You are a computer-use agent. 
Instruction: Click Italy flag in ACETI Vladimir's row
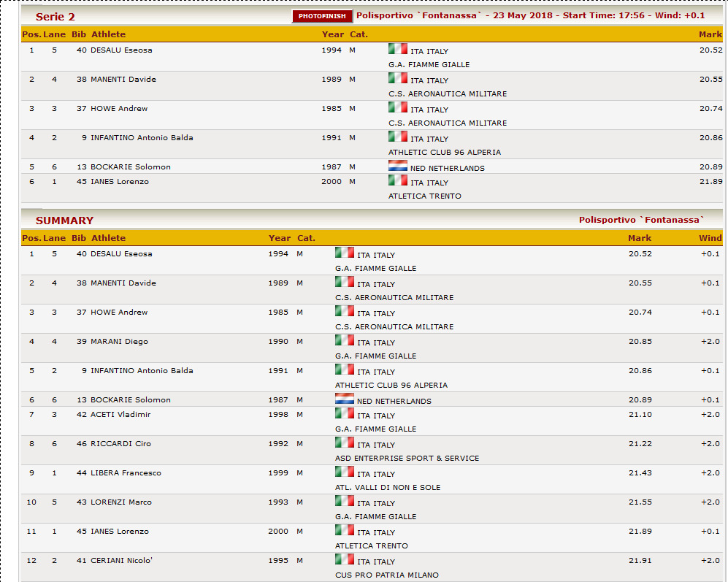(344, 413)
